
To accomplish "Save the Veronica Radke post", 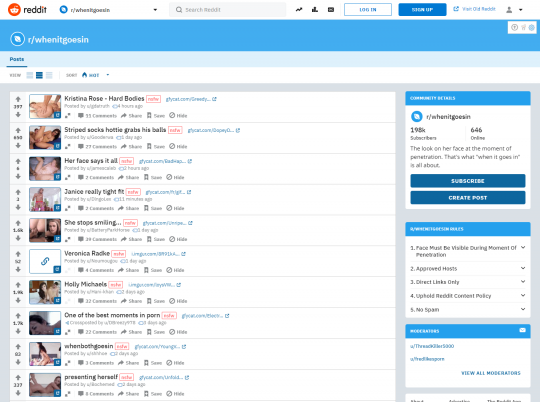I will (x=153, y=270).
